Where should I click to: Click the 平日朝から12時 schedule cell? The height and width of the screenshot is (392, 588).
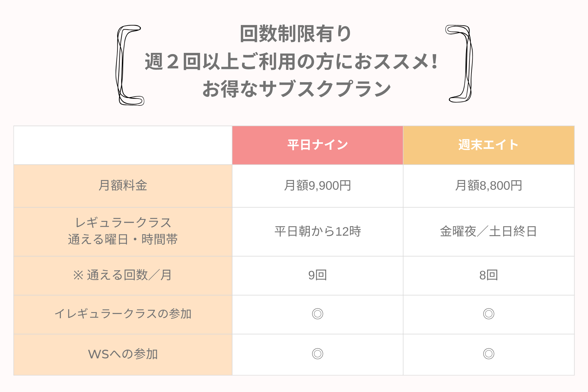[x=318, y=232]
